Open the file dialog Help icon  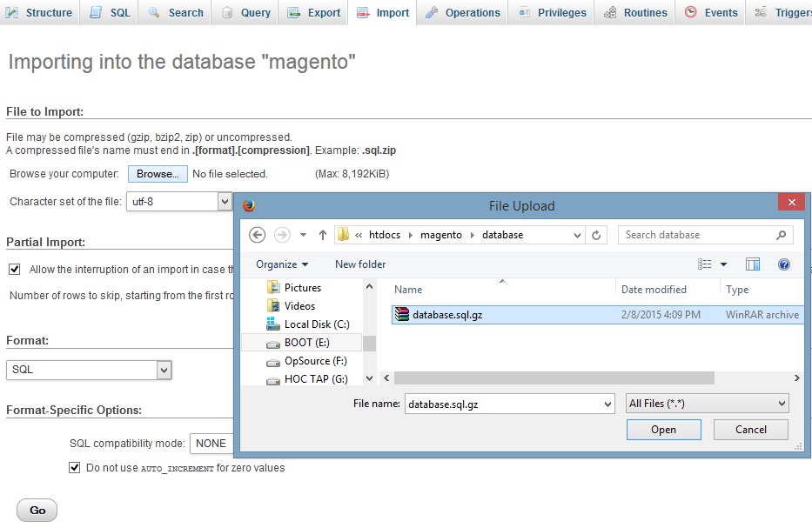pos(783,264)
